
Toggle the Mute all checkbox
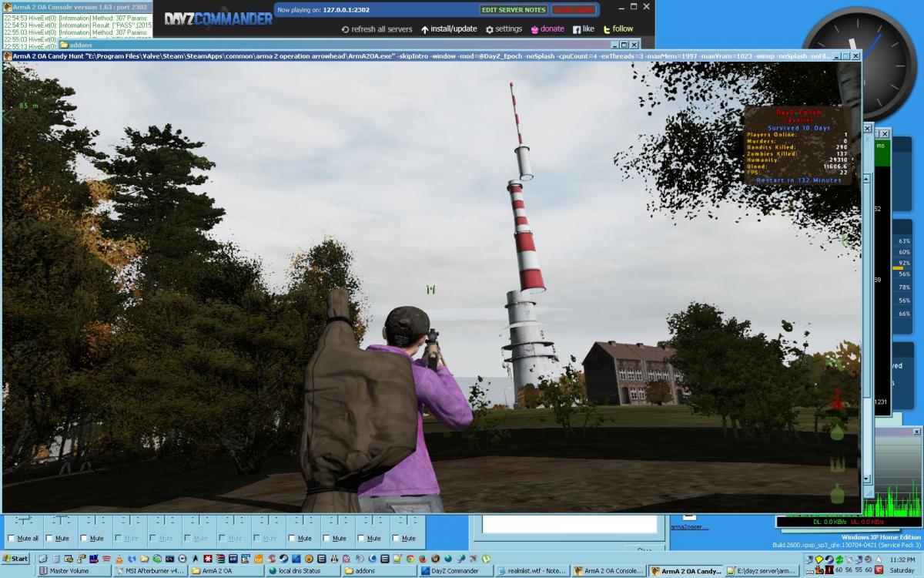click(x=11, y=538)
